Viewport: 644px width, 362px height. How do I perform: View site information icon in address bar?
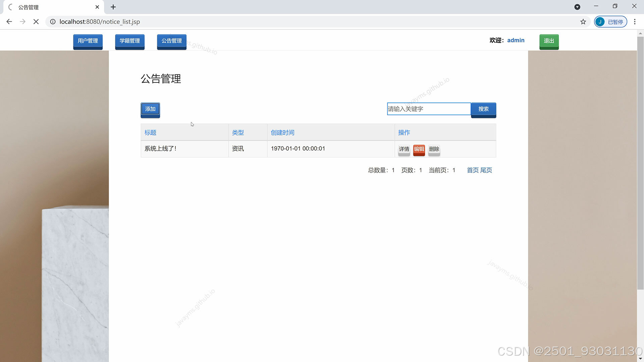pyautogui.click(x=53, y=21)
